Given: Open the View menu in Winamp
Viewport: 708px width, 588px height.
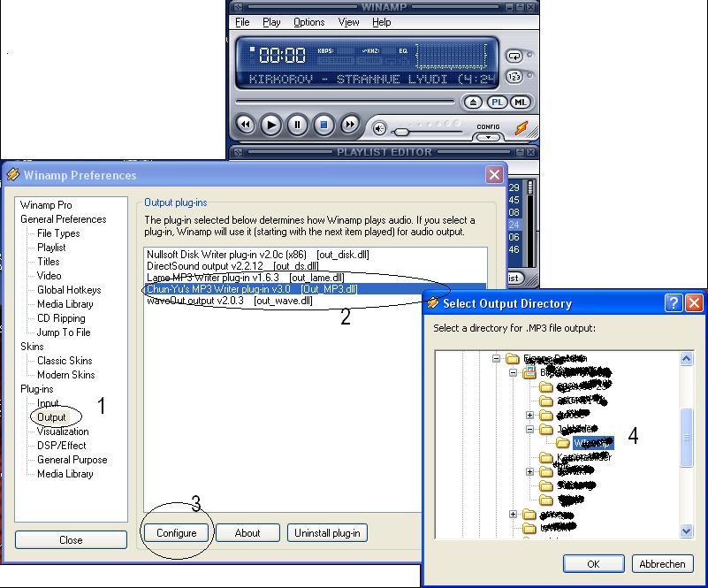Looking at the screenshot, I should pyautogui.click(x=348, y=22).
